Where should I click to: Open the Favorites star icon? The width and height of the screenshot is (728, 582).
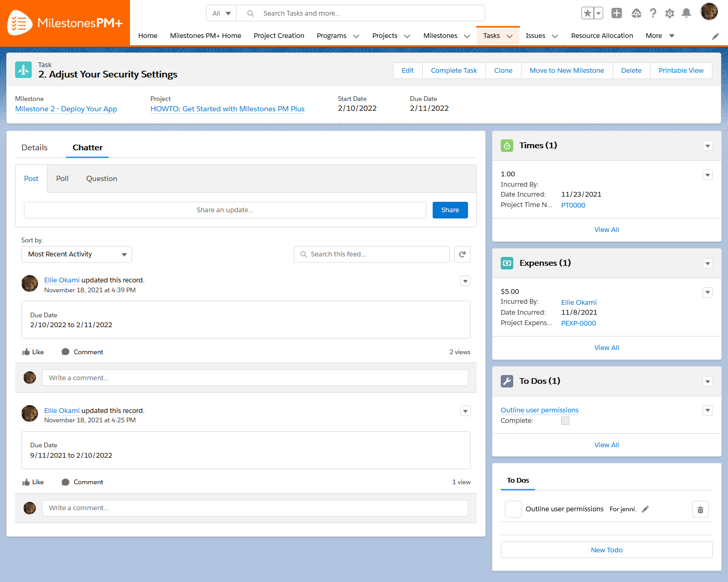[587, 13]
